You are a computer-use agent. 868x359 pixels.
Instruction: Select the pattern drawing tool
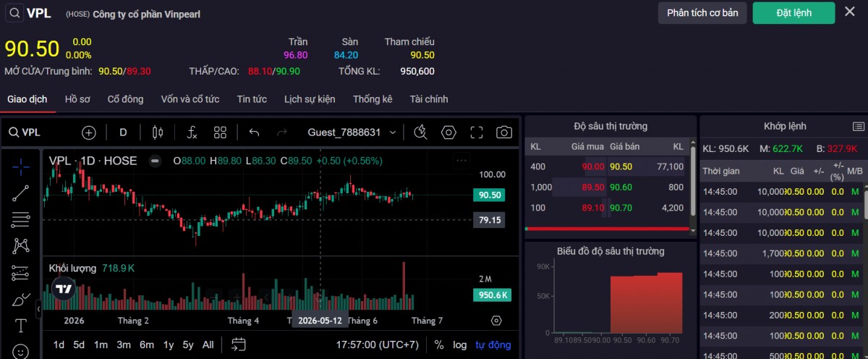(x=21, y=246)
